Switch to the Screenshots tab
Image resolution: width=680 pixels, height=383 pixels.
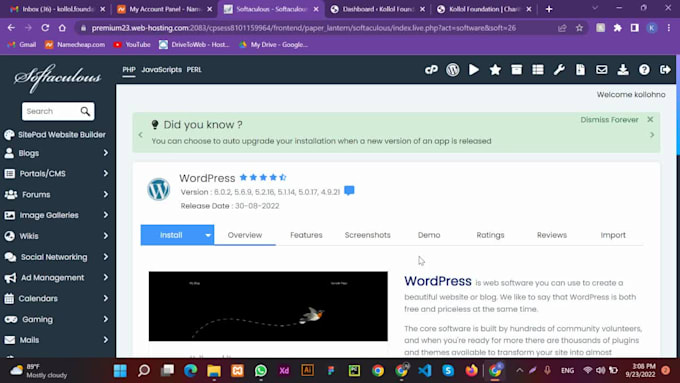coord(367,235)
